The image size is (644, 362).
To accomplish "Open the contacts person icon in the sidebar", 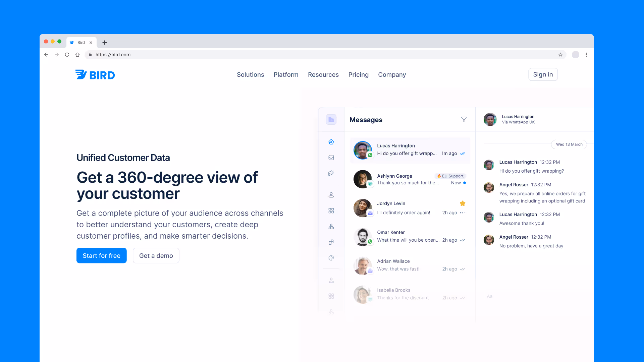I will [x=331, y=195].
